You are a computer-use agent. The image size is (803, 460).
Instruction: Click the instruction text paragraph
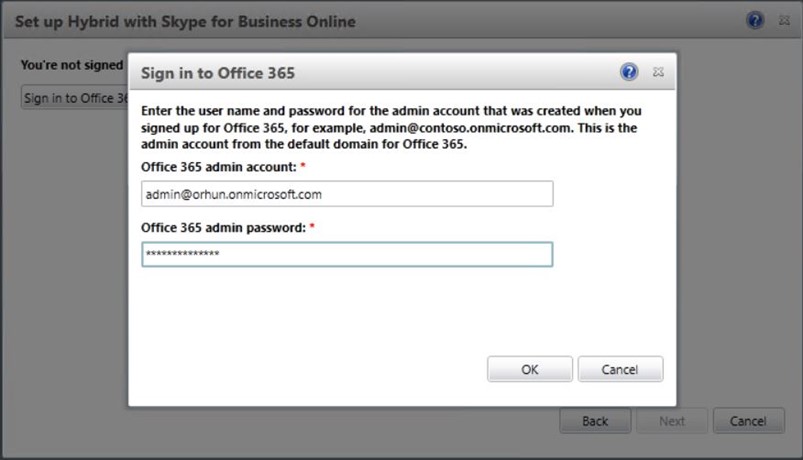coord(391,127)
